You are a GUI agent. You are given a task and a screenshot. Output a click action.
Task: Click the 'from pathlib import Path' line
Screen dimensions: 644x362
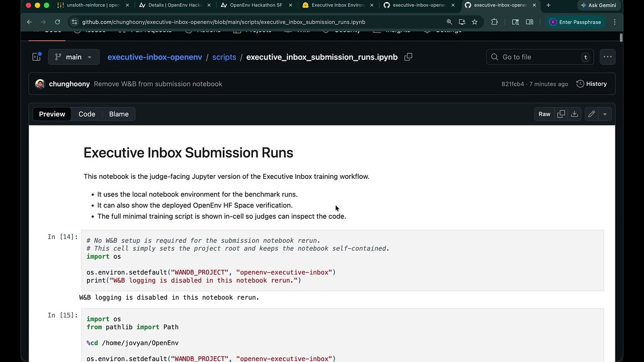132,327
